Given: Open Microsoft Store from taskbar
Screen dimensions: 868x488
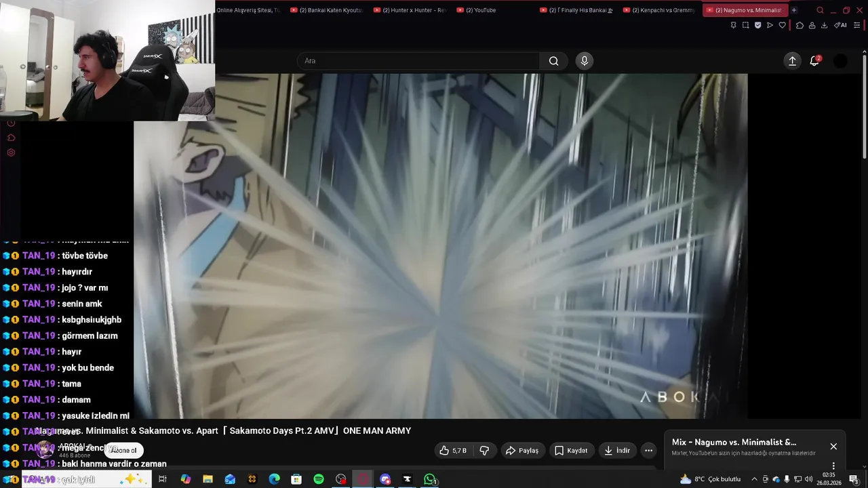Looking at the screenshot, I should coord(296,479).
